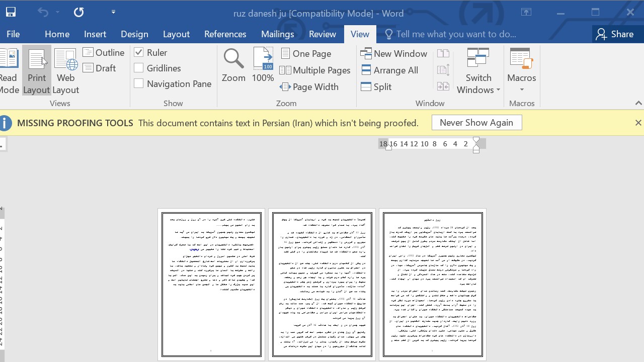Click Synchronous Scrolling icon

443,70
